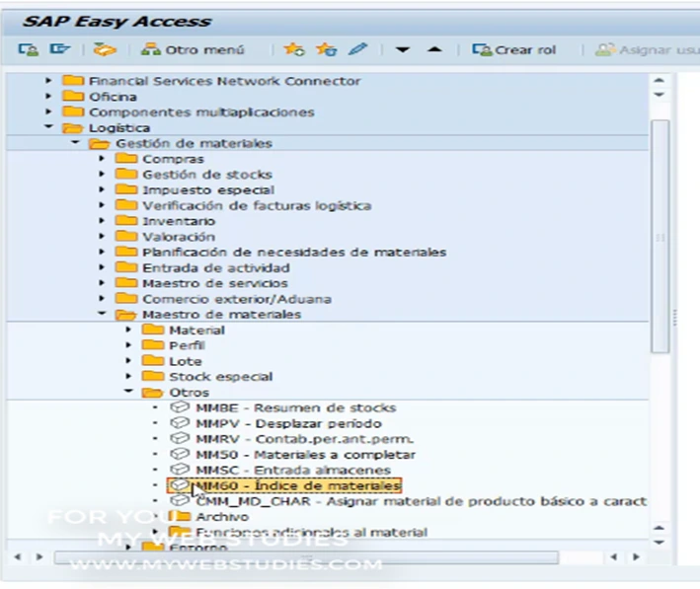
Task: Expand the Compras folder node
Action: [102, 159]
